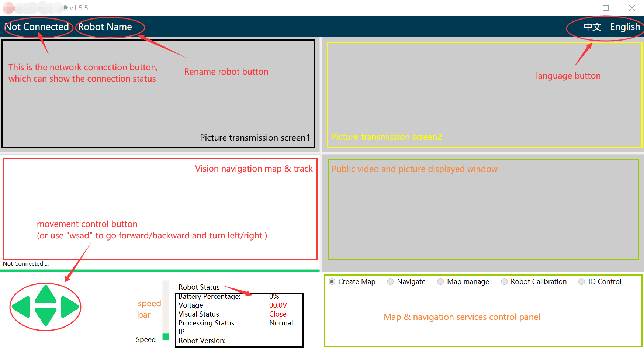Select the Robot Calibration option
The width and height of the screenshot is (644, 349).
pyautogui.click(x=504, y=282)
